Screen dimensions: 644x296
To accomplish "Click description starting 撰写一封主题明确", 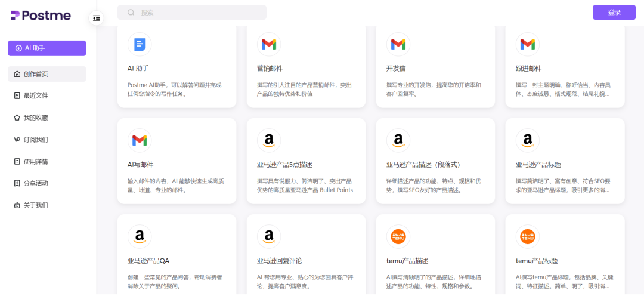I will coord(563,89).
